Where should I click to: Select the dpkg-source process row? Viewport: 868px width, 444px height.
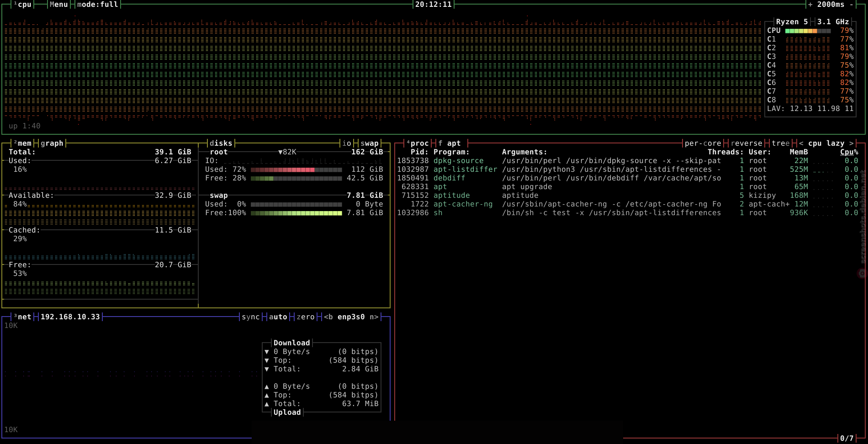(627, 161)
